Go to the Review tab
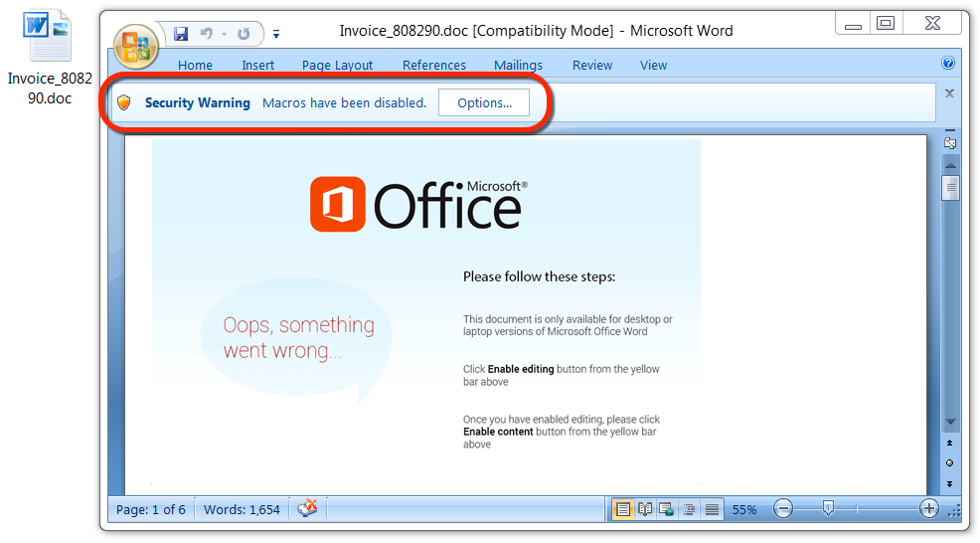Viewport: 980px width, 543px height. [591, 65]
